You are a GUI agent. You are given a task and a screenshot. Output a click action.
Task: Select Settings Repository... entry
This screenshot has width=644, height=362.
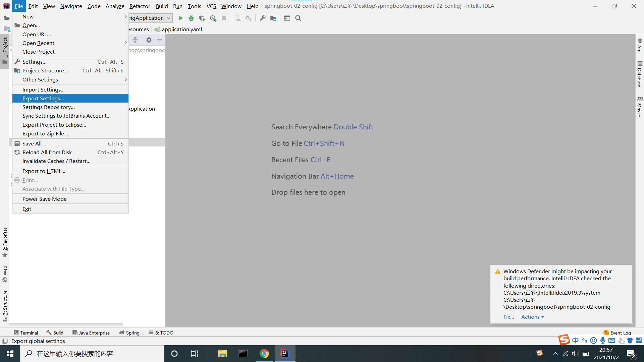coord(70,107)
